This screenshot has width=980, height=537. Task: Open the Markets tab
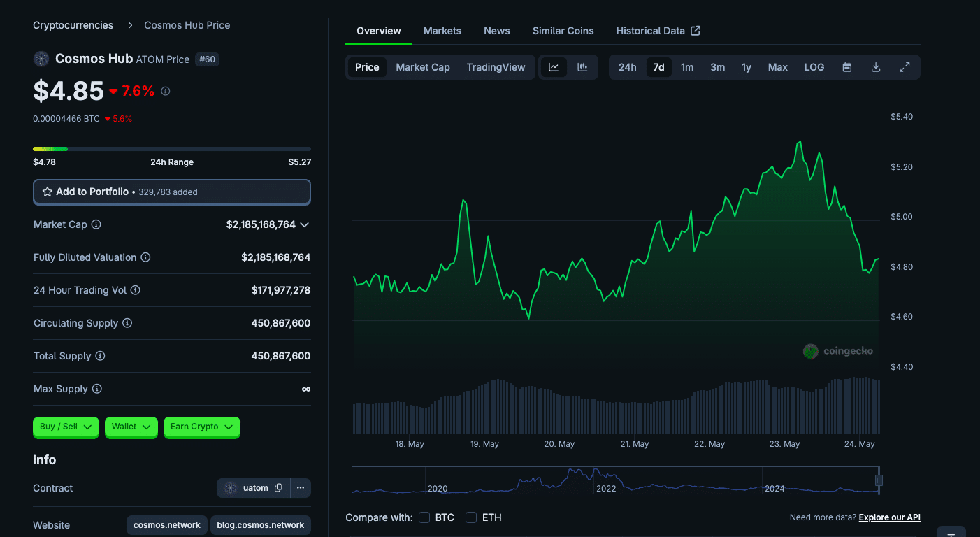[442, 31]
